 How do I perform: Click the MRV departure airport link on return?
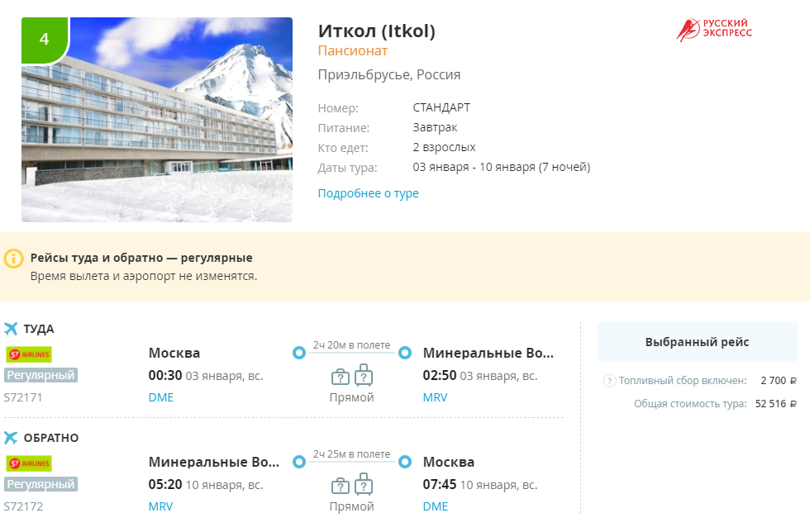(160, 506)
